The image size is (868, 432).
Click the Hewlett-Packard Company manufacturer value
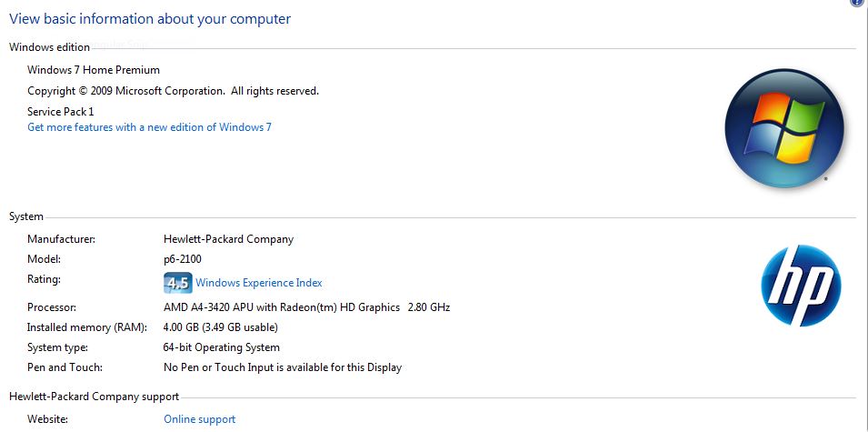[229, 239]
